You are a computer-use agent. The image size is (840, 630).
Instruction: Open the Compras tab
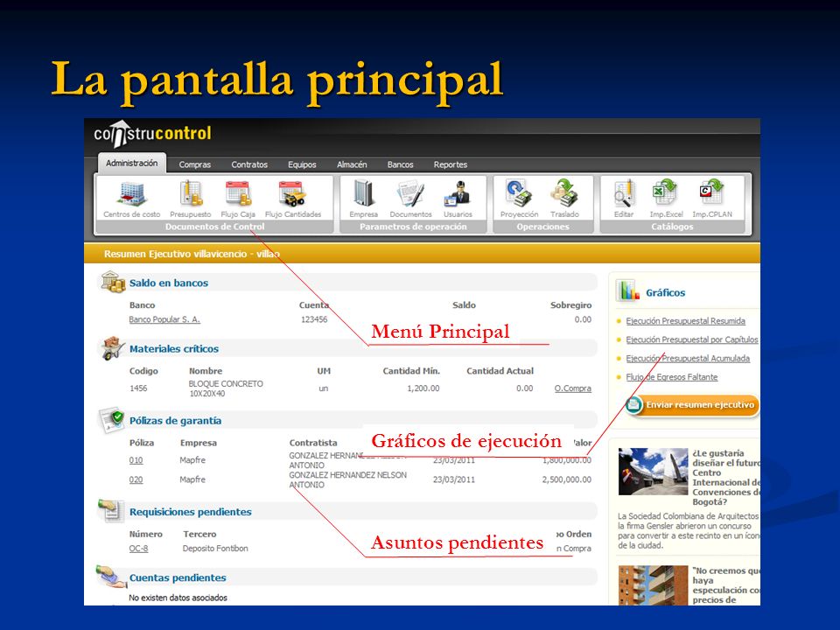(x=194, y=164)
